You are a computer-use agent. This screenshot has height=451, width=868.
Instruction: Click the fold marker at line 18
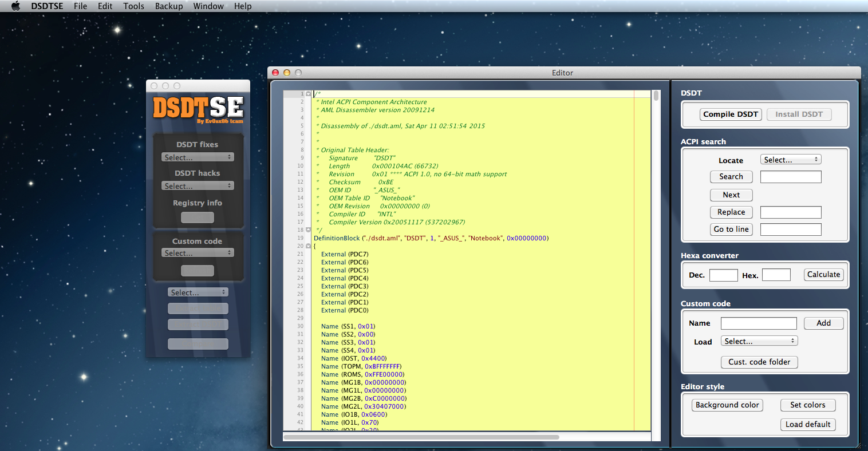309,230
